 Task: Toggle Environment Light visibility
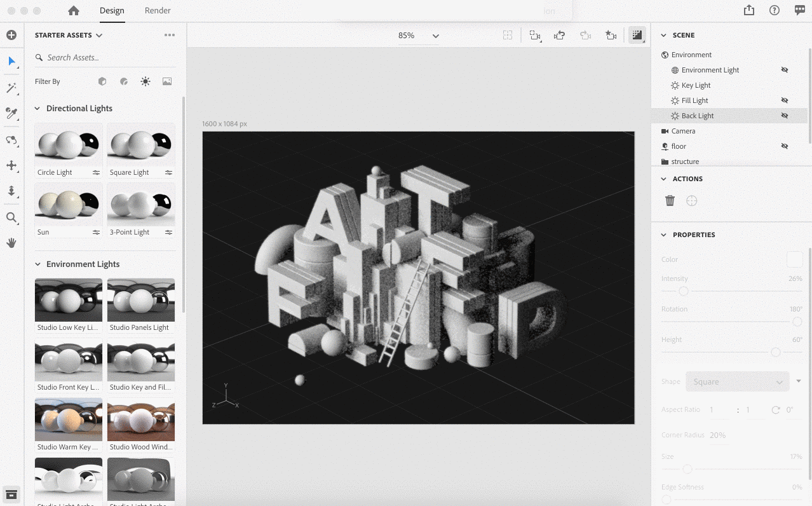pyautogui.click(x=785, y=70)
